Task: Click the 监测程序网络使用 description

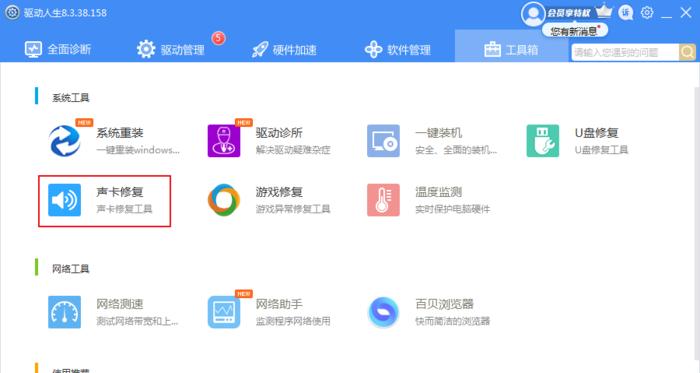Action: click(x=293, y=321)
